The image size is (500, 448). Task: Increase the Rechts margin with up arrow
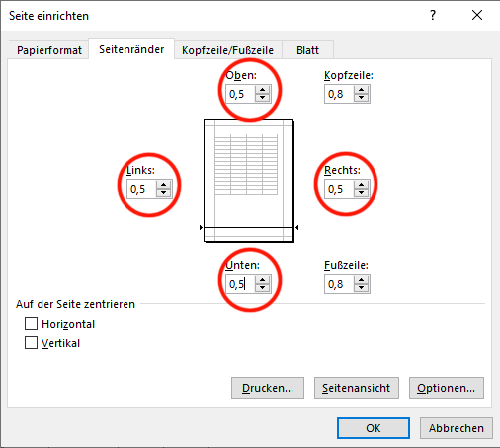(x=361, y=185)
